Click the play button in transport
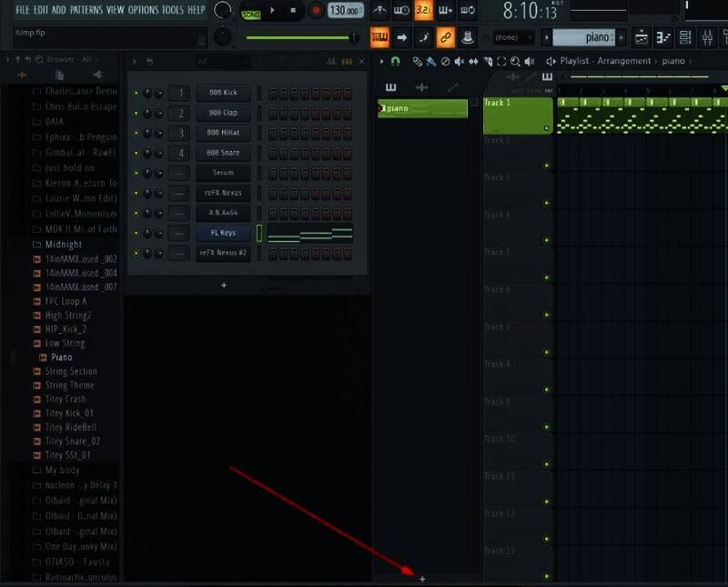728x587 pixels. pyautogui.click(x=272, y=11)
